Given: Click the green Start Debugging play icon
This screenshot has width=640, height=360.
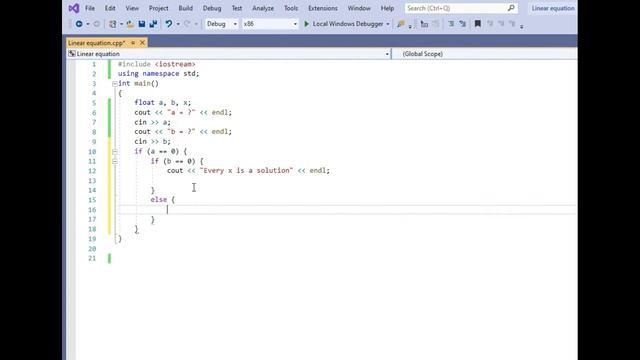Looking at the screenshot, I should [x=307, y=24].
